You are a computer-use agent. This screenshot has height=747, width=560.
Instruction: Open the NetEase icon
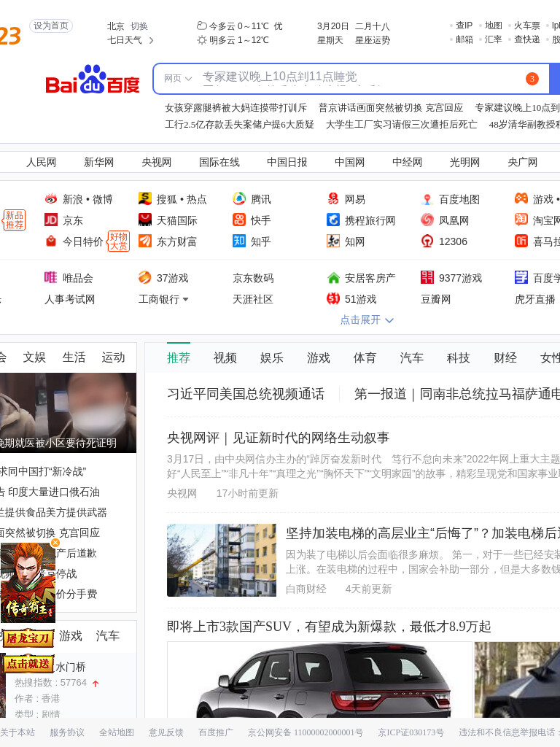coord(332,198)
